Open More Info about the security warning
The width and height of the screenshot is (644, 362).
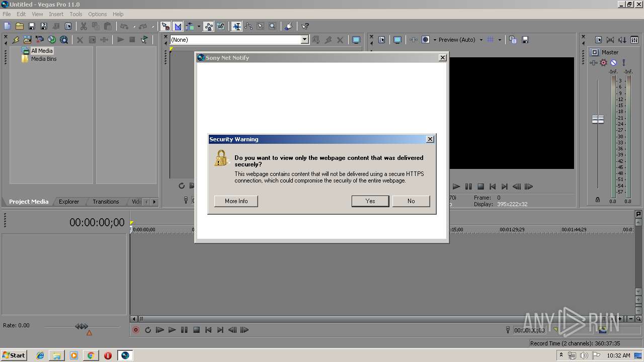tap(236, 201)
